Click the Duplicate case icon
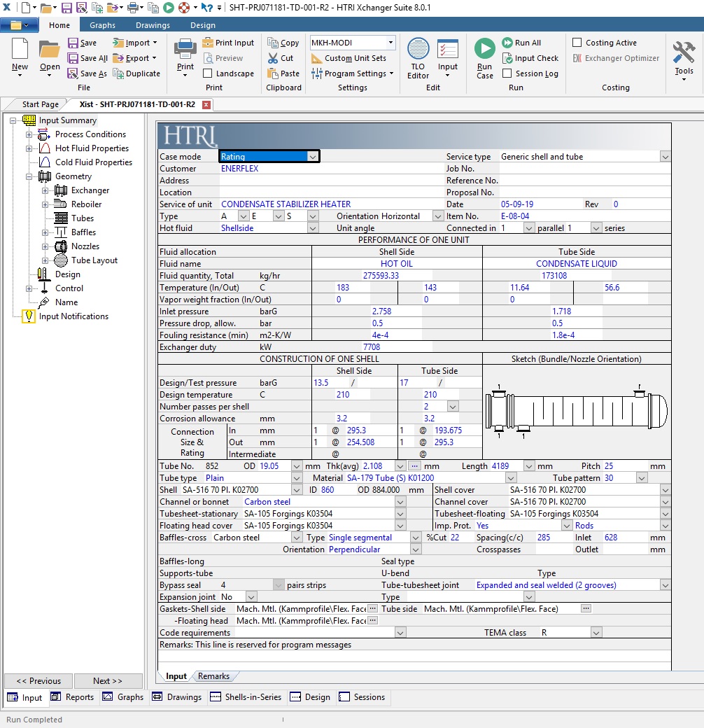 coord(118,73)
